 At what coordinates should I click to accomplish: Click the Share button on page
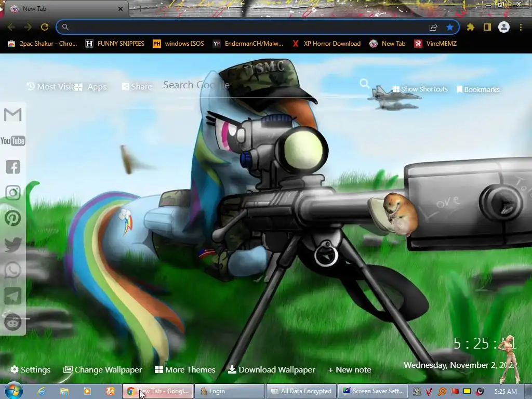click(137, 87)
